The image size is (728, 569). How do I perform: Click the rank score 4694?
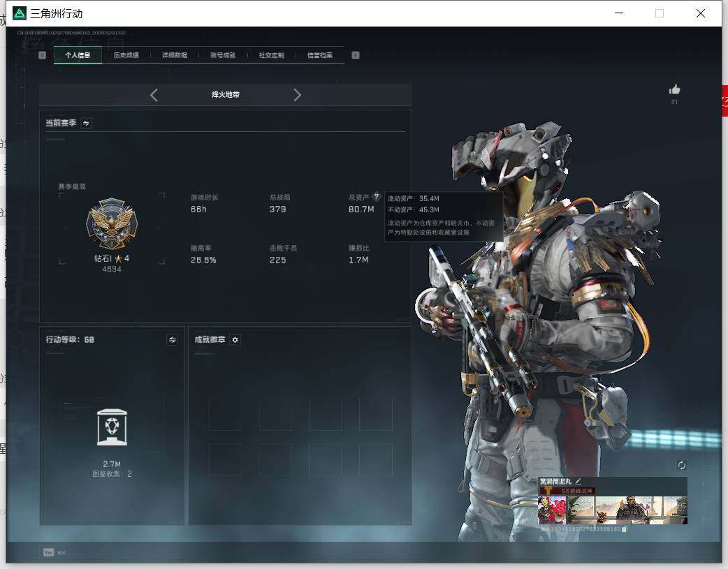(112, 269)
